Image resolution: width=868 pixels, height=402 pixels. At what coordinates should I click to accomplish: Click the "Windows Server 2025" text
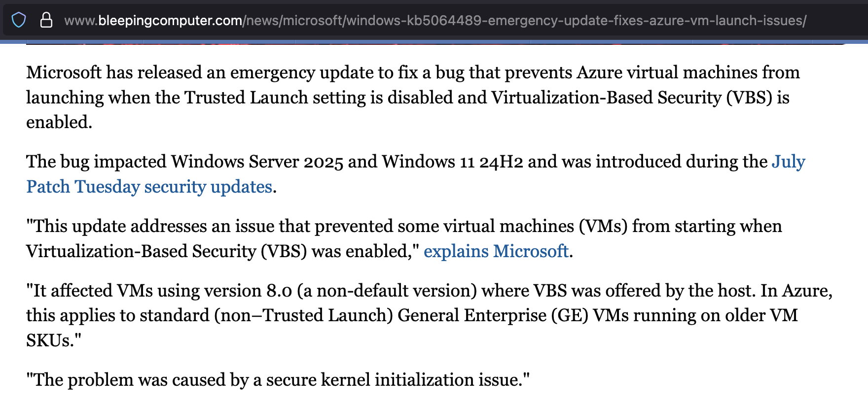point(257,162)
